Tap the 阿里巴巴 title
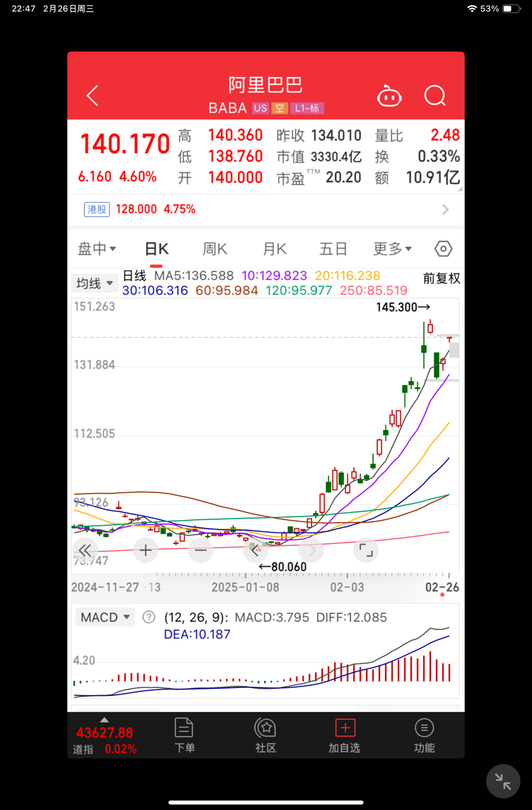532x810 pixels. [x=265, y=84]
